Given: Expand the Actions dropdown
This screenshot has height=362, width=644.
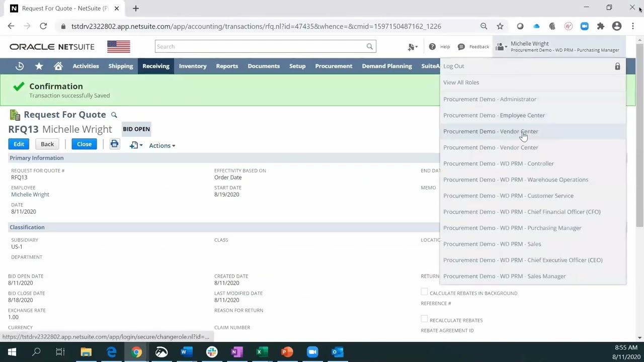Looking at the screenshot, I should [x=162, y=146].
